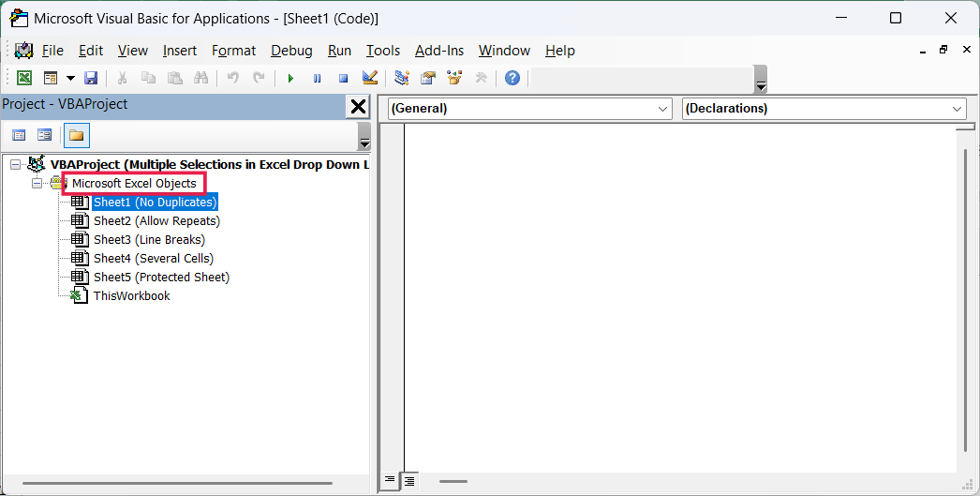This screenshot has height=496, width=980.
Task: Close the Project Explorer pane
Action: click(358, 106)
